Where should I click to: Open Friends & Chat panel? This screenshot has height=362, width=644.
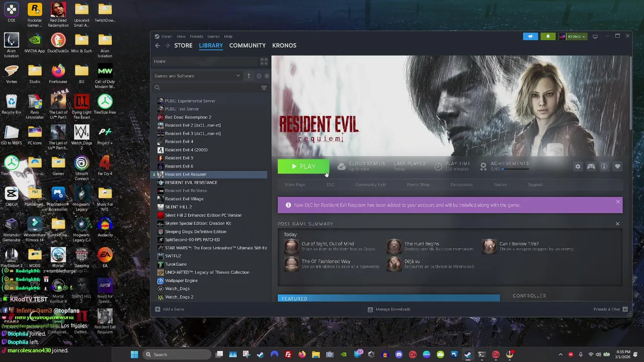(610, 309)
